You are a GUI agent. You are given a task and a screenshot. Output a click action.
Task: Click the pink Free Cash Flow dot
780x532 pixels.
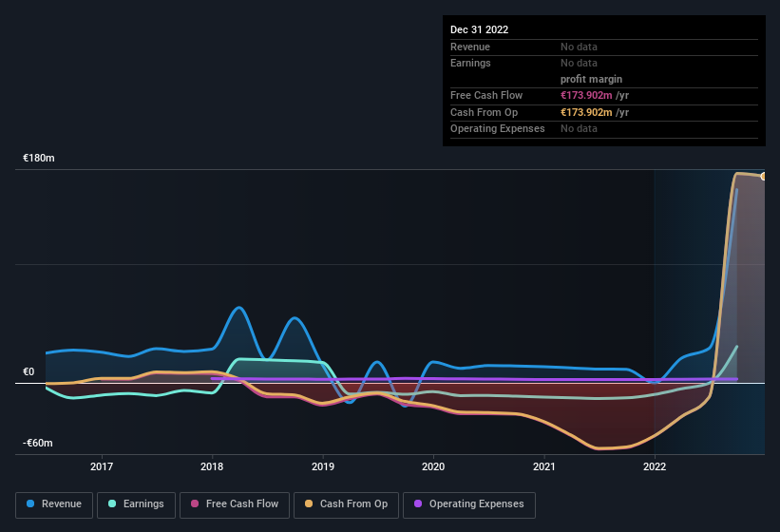point(195,503)
